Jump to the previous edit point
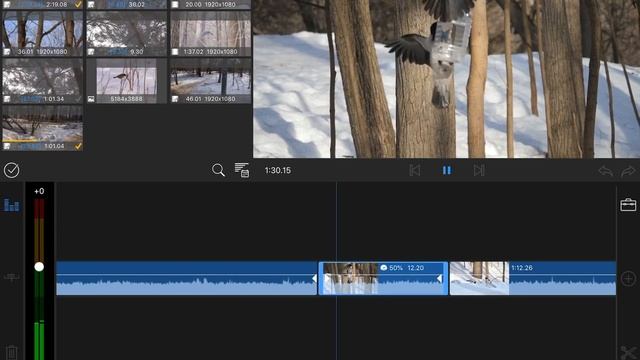The width and height of the screenshot is (640, 360). pyautogui.click(x=414, y=170)
